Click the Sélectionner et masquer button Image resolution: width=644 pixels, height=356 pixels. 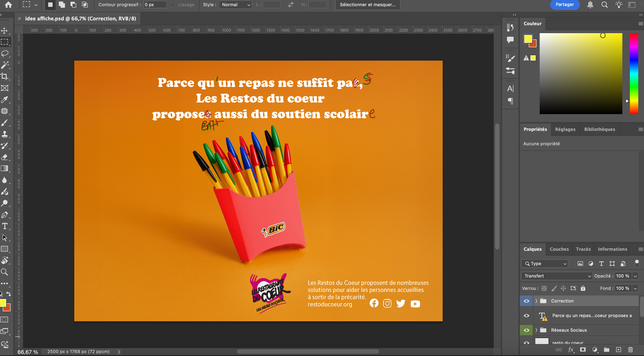pyautogui.click(x=367, y=4)
